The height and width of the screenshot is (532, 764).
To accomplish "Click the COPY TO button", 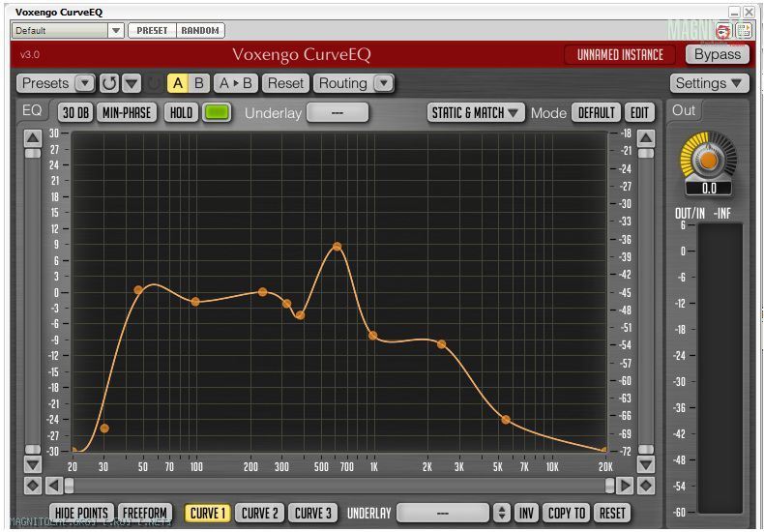I will coord(566,514).
